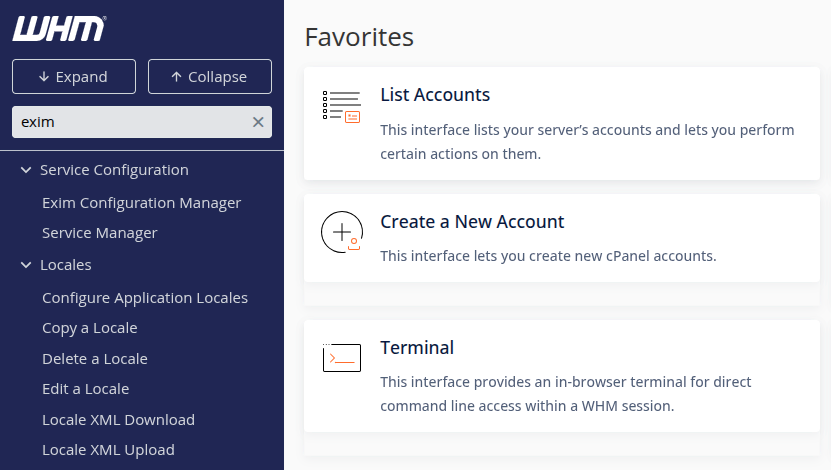831x470 pixels.
Task: Click the in-browser terminal description text
Action: click(x=565, y=394)
